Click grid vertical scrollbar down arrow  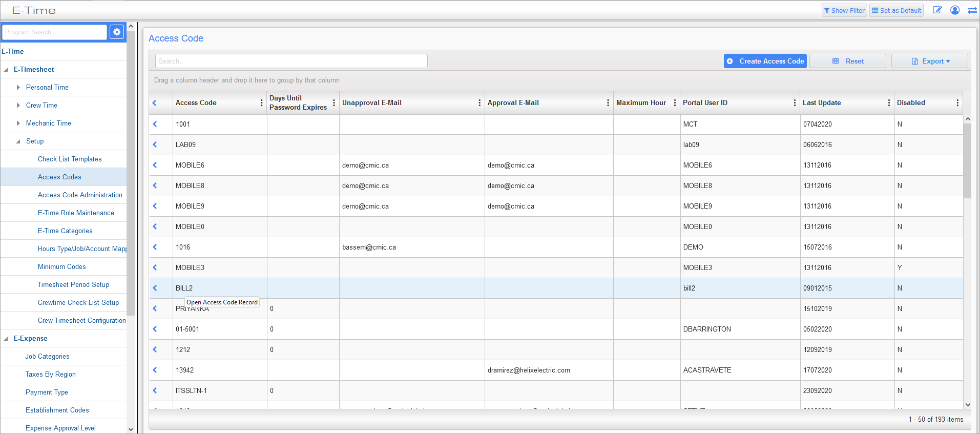(x=968, y=405)
